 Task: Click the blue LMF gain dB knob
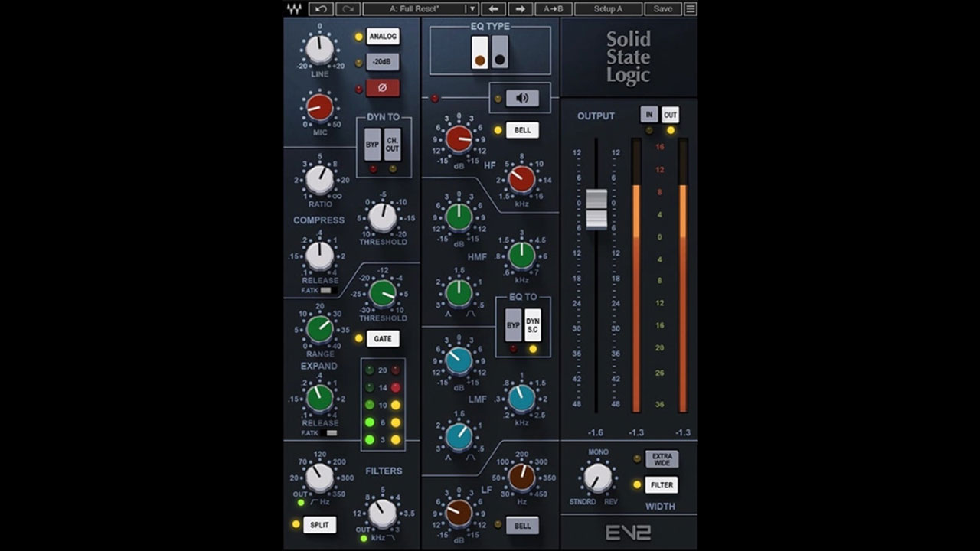pyautogui.click(x=459, y=360)
